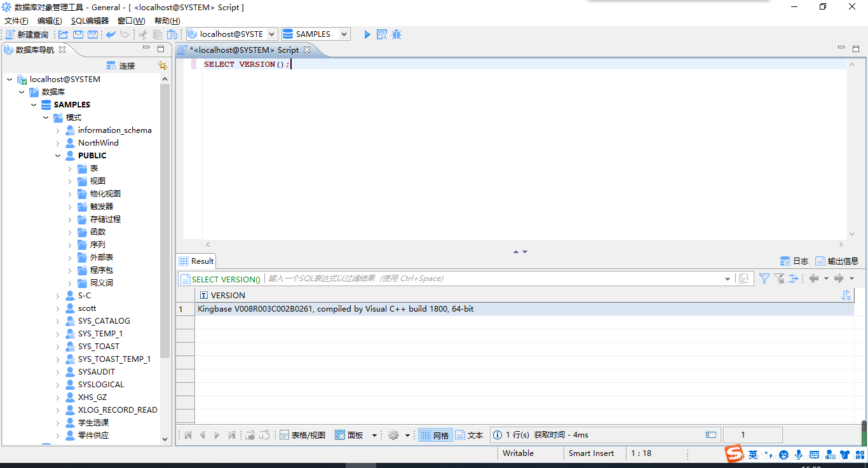Click the SQL filter expression input
Image resolution: width=868 pixels, height=468 pixels.
tap(494, 279)
